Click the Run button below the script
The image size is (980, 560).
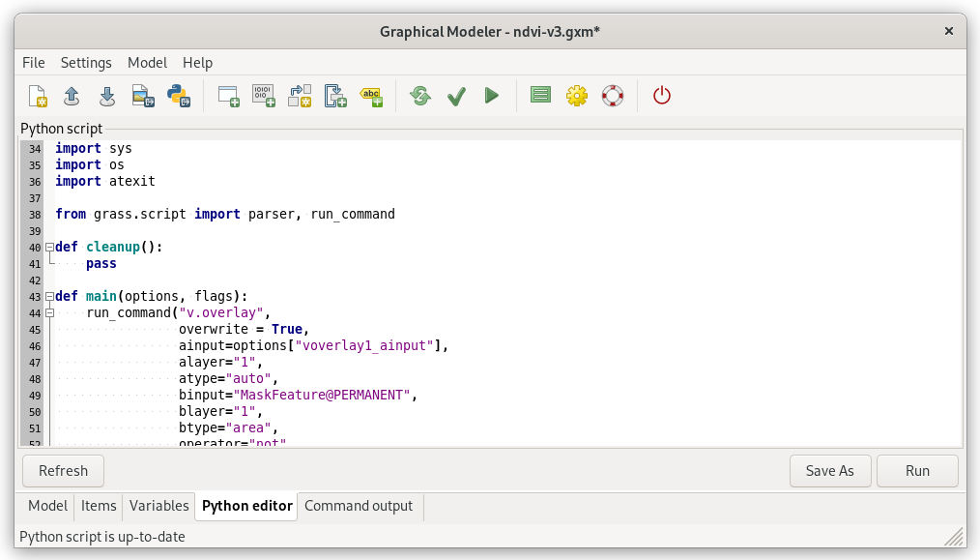coord(917,470)
